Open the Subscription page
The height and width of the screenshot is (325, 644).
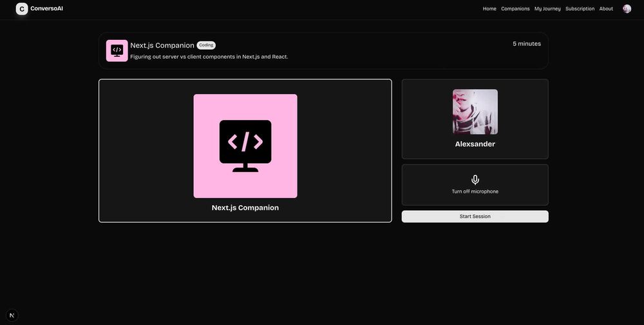tap(580, 8)
